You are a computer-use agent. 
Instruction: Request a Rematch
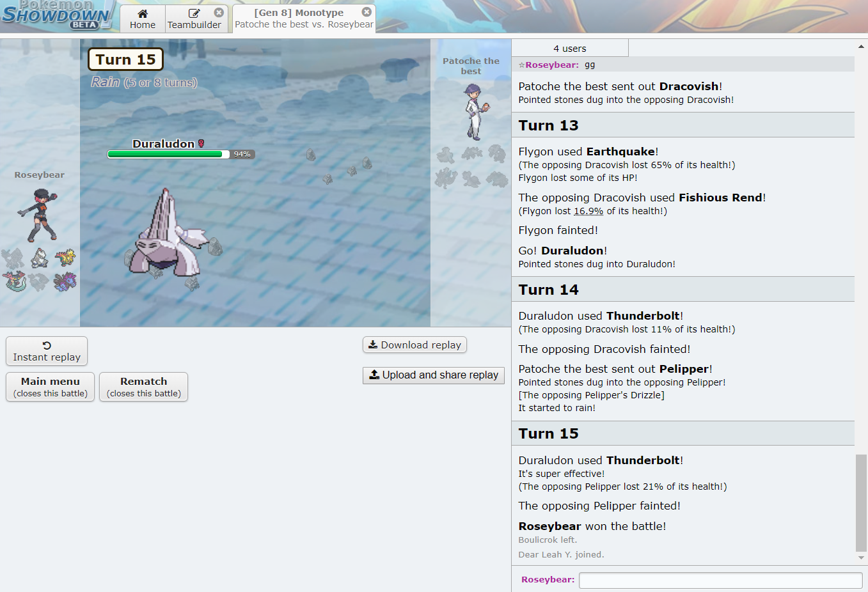[144, 387]
